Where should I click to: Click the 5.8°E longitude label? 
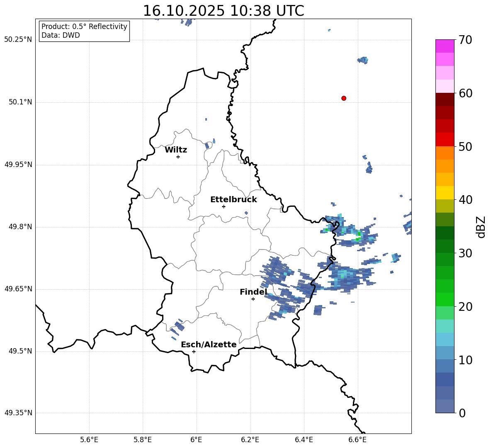[x=143, y=440]
